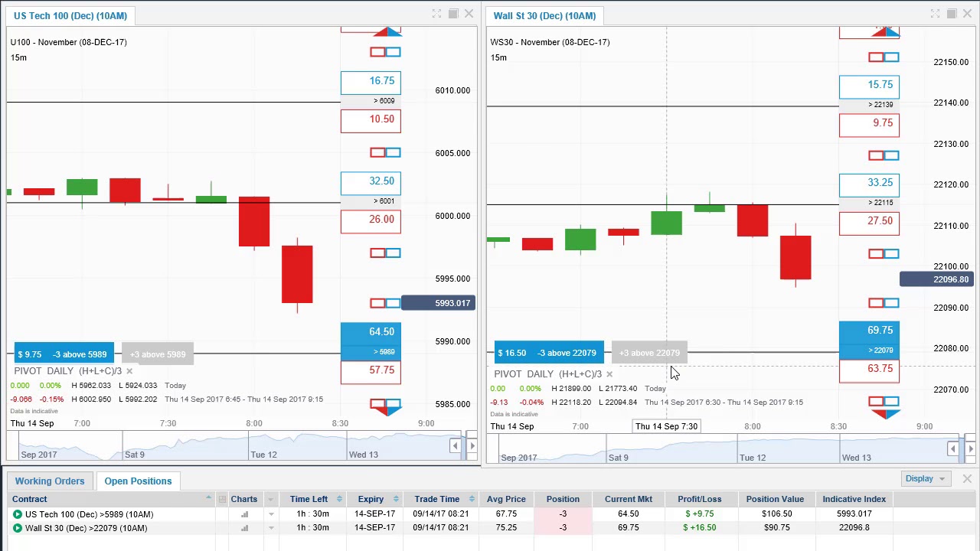Image resolution: width=980 pixels, height=551 pixels.
Task: Expand collapsed strike icon above 16.75 on US Tech chart
Action: click(x=385, y=52)
